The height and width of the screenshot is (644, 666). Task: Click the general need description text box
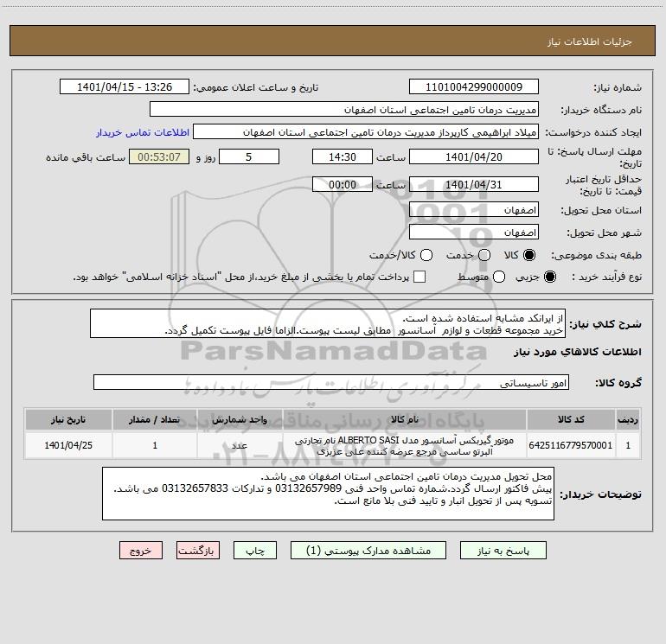point(328,324)
